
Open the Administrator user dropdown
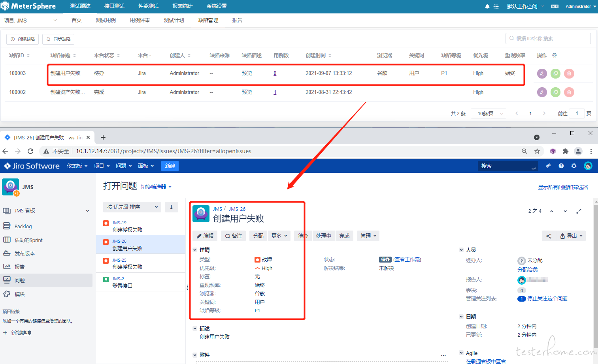click(x=581, y=6)
